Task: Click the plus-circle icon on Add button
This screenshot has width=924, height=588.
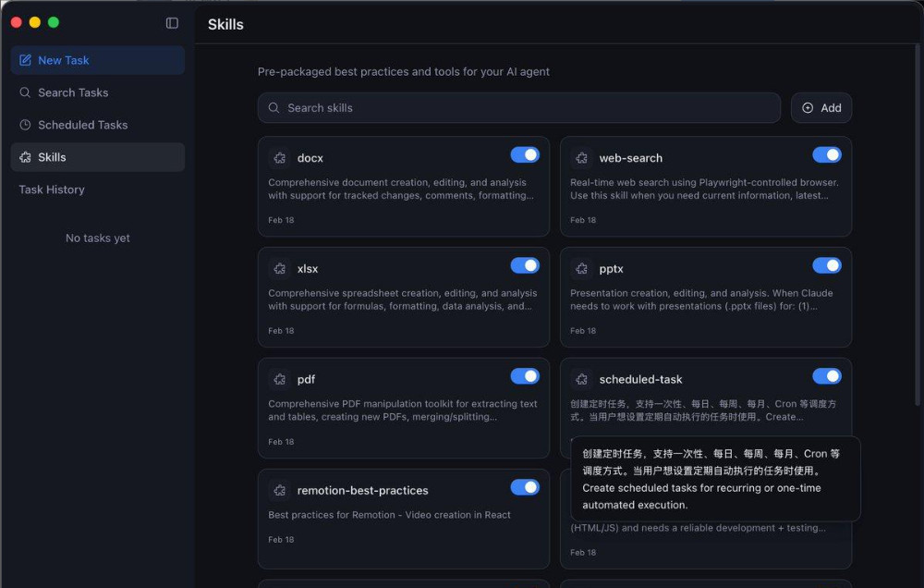Action: tap(808, 108)
